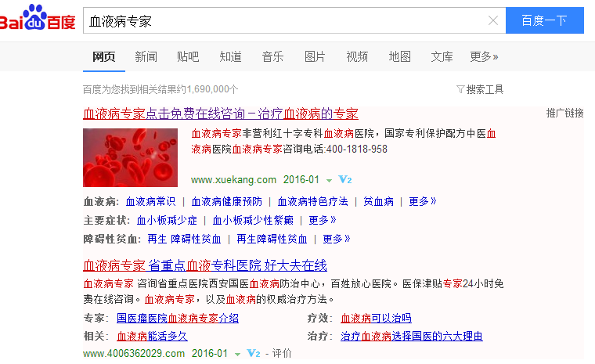This screenshot has height=364, width=595.
Task: Open the 贴吧 tab
Action: pyautogui.click(x=188, y=57)
